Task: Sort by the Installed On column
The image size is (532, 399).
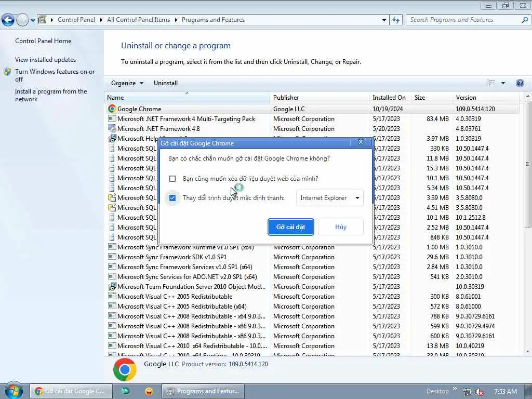Action: coord(390,97)
